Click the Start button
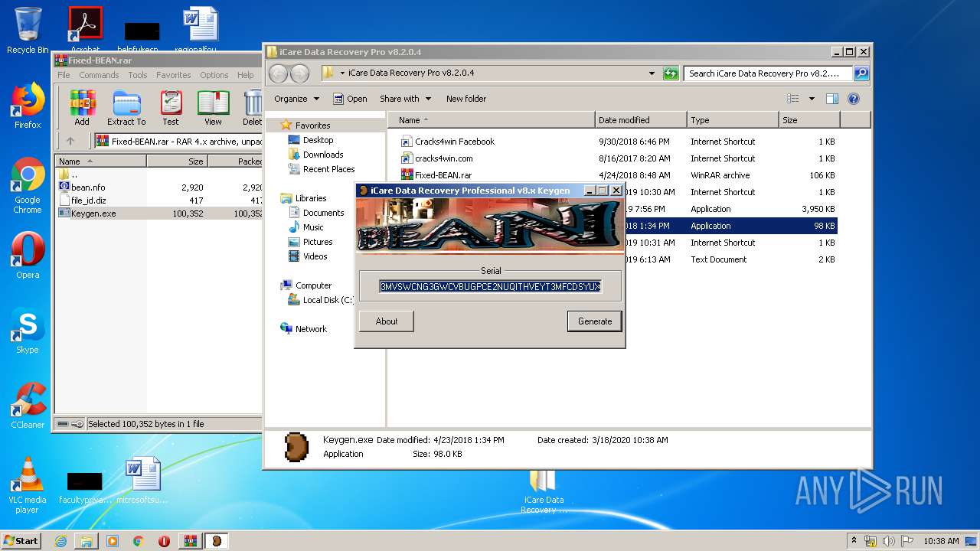This screenshot has height=551, width=980. 21,540
